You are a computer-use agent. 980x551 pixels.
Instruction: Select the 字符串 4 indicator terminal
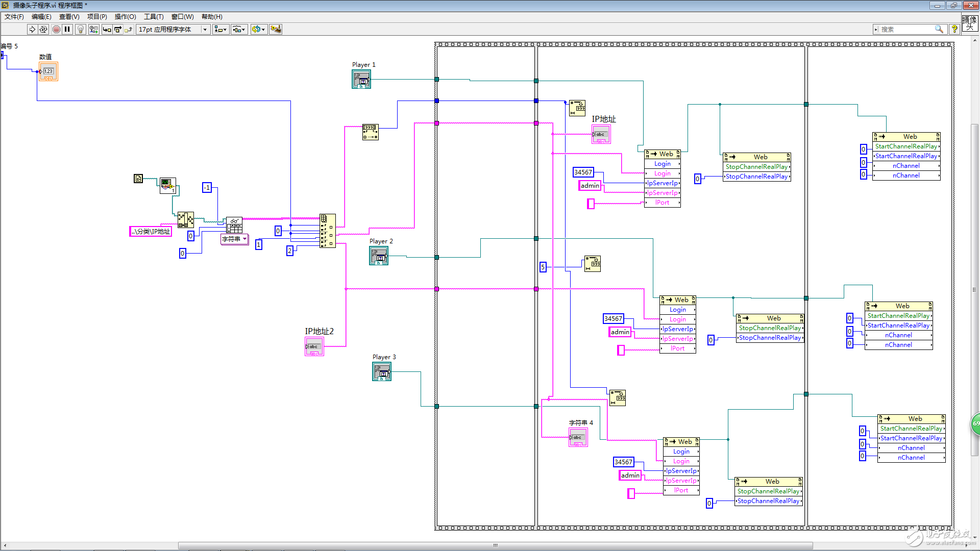pyautogui.click(x=578, y=437)
